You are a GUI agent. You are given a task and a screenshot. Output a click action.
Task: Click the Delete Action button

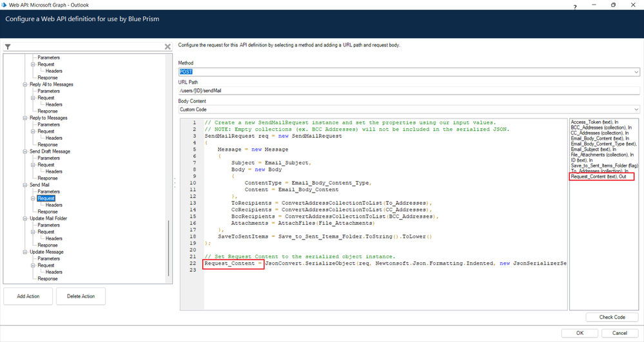(x=81, y=296)
